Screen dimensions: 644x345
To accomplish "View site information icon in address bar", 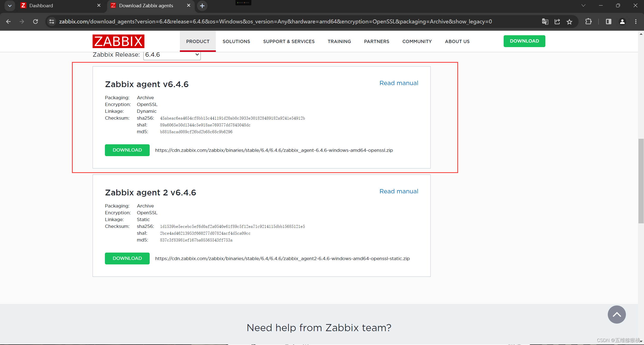I will click(52, 22).
